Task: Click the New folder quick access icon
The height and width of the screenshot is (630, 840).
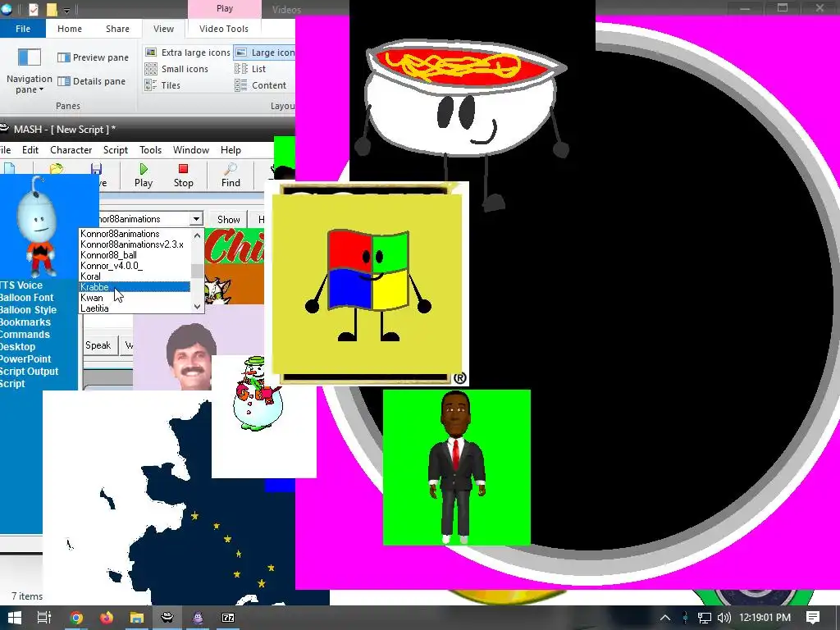Action: click(52, 9)
